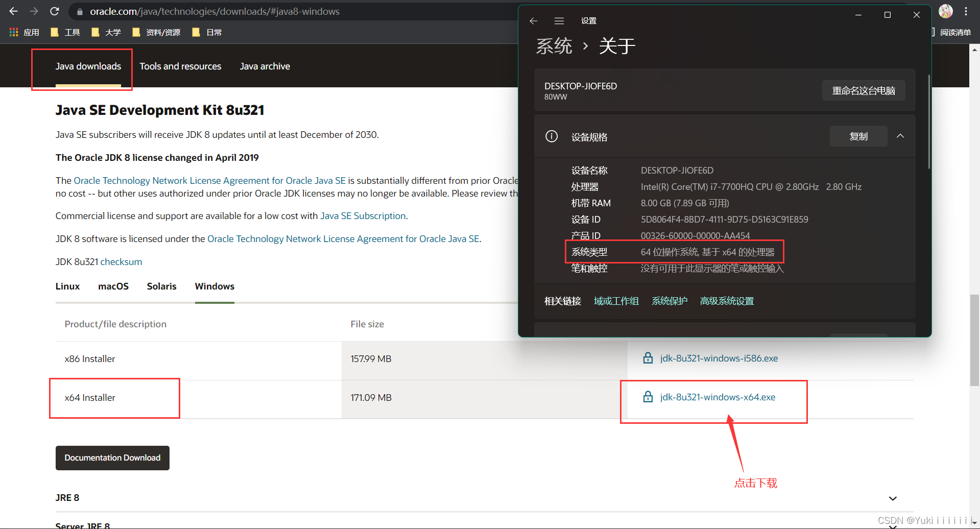This screenshot has height=529, width=980.
Task: Open the 资料/资源 bookmarks folder
Action: 156,32
